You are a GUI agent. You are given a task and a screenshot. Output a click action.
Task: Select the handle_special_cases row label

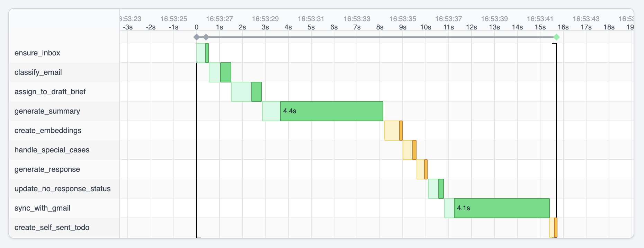pos(52,150)
